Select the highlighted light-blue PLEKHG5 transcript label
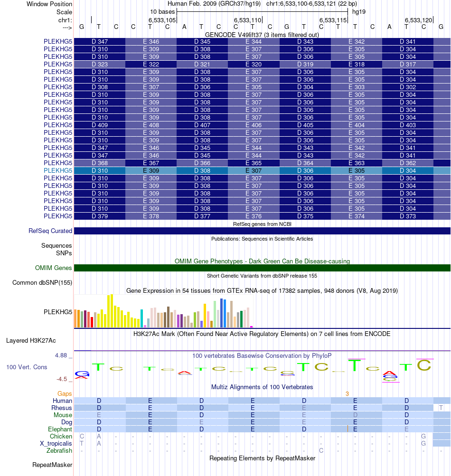Screen dimensions: 451x476 [x=58, y=170]
